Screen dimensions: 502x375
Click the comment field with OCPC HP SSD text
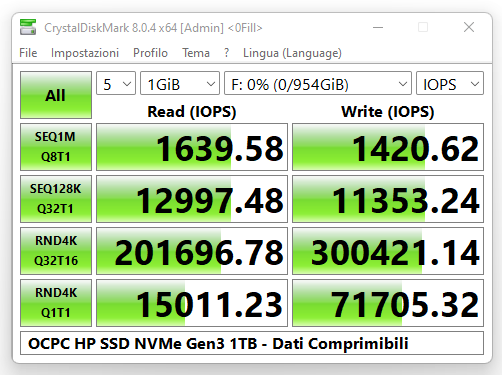(x=252, y=343)
